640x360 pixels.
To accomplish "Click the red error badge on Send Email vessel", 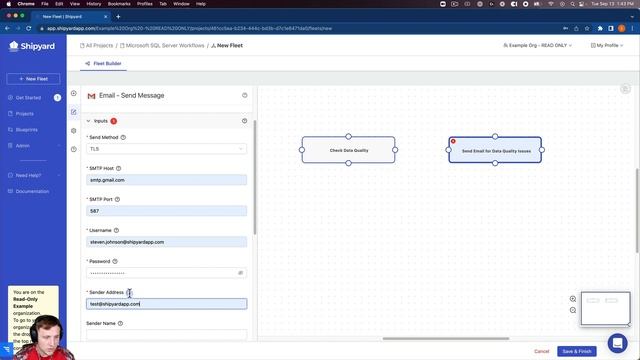I will 453,141.
